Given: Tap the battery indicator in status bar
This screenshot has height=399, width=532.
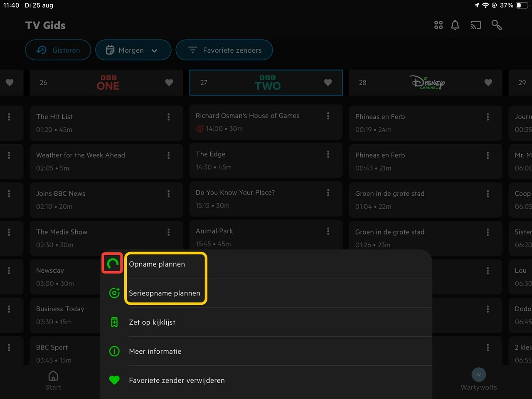Looking at the screenshot, I should [x=522, y=5].
